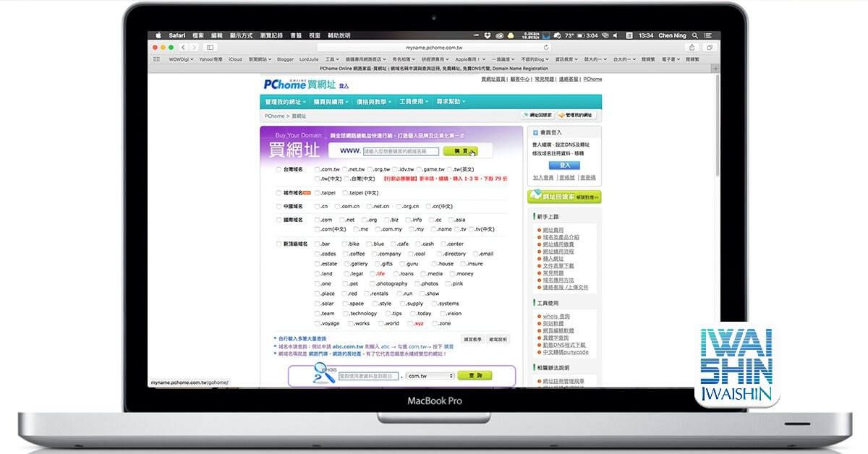Check the .xyz domain checkbox

tap(409, 323)
